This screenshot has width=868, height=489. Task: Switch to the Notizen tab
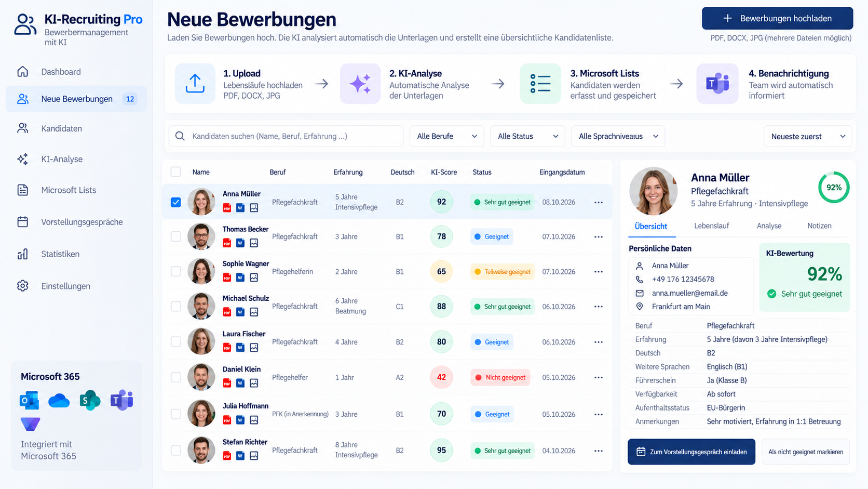(819, 226)
